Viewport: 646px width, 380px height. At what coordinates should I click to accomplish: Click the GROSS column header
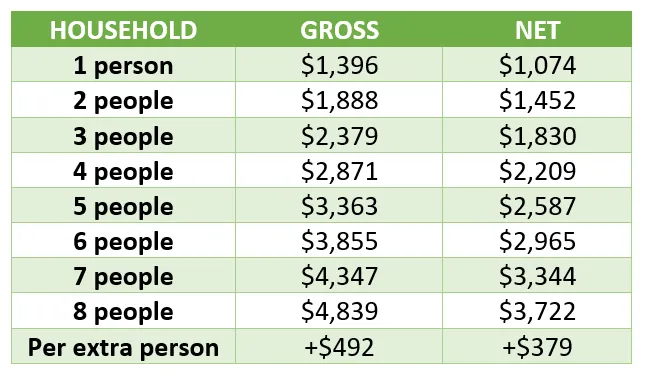[339, 30]
